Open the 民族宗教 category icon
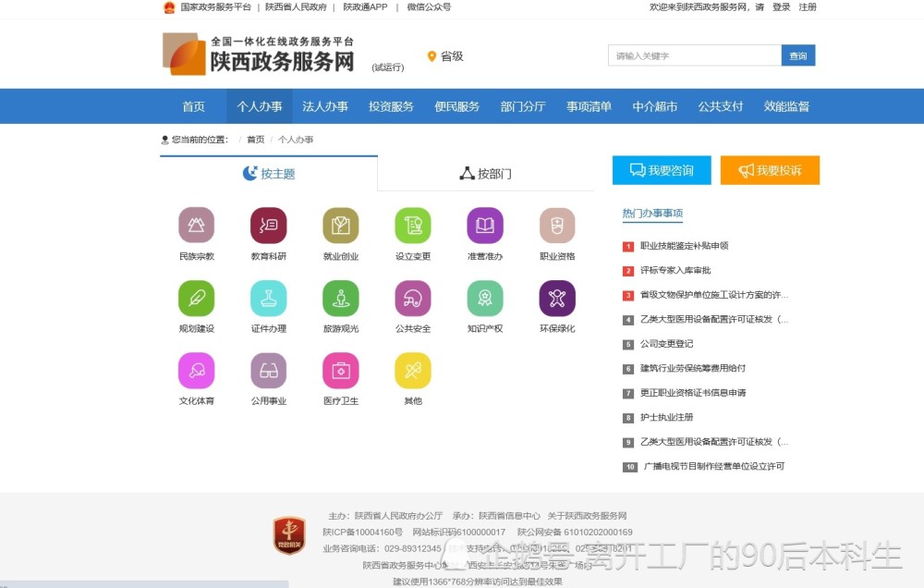The height and width of the screenshot is (588, 924). [x=196, y=225]
